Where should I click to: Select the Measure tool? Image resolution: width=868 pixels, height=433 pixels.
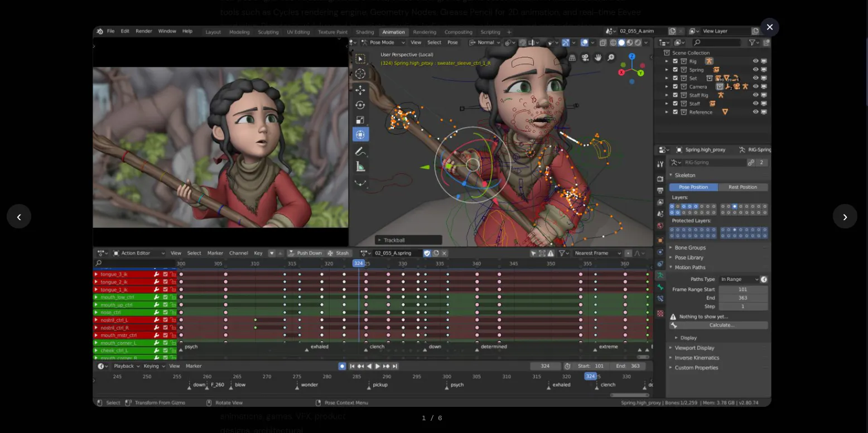(360, 166)
